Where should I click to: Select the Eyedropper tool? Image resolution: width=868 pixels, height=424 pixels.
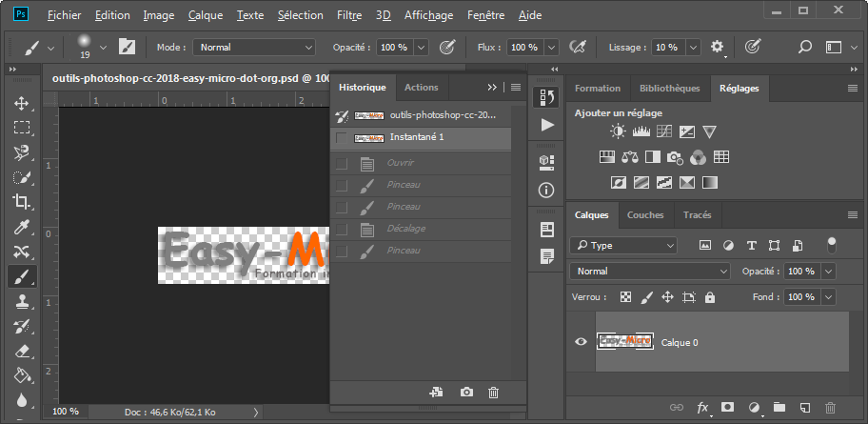tap(22, 227)
